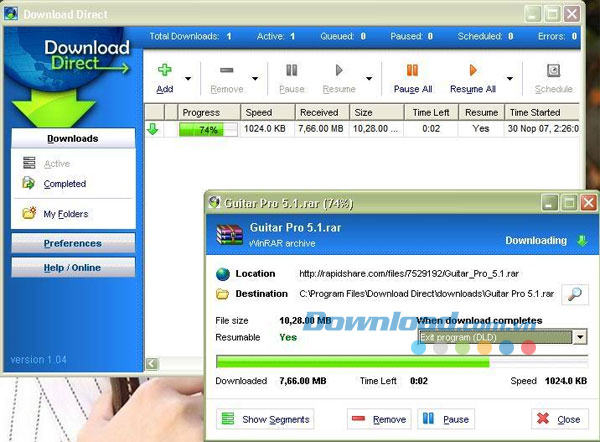This screenshot has height=442, width=600.
Task: Click the 7,66.00 MB received cell
Action: pyautogui.click(x=321, y=129)
